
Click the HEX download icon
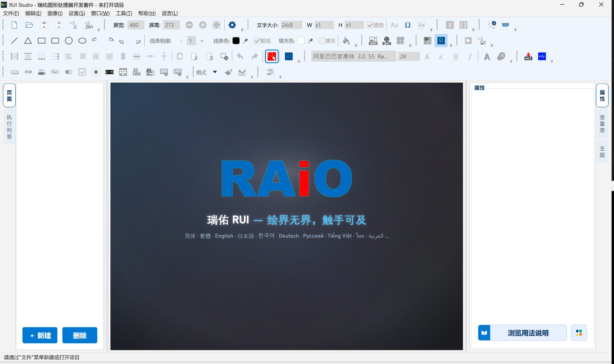pos(528,56)
